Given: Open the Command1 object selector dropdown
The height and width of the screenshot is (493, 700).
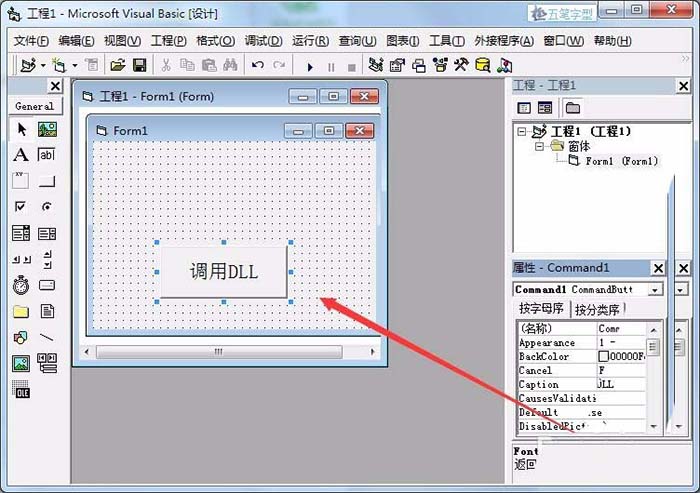Looking at the screenshot, I should coord(654,290).
